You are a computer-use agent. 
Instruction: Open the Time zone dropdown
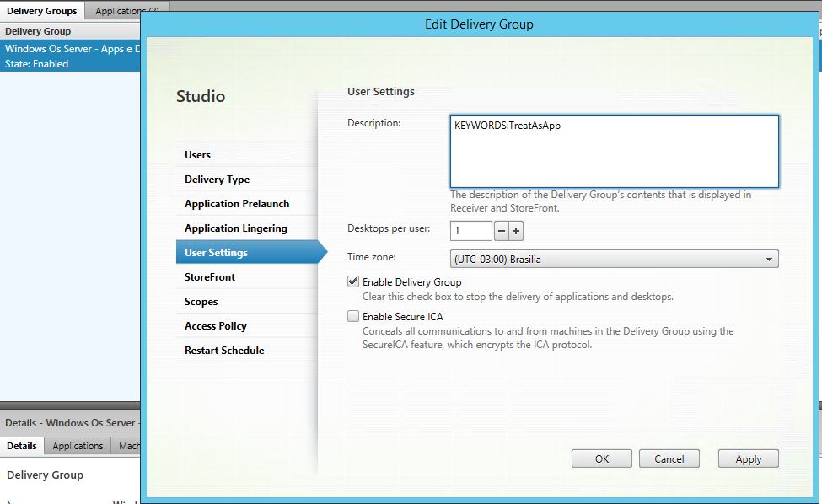[x=614, y=260]
